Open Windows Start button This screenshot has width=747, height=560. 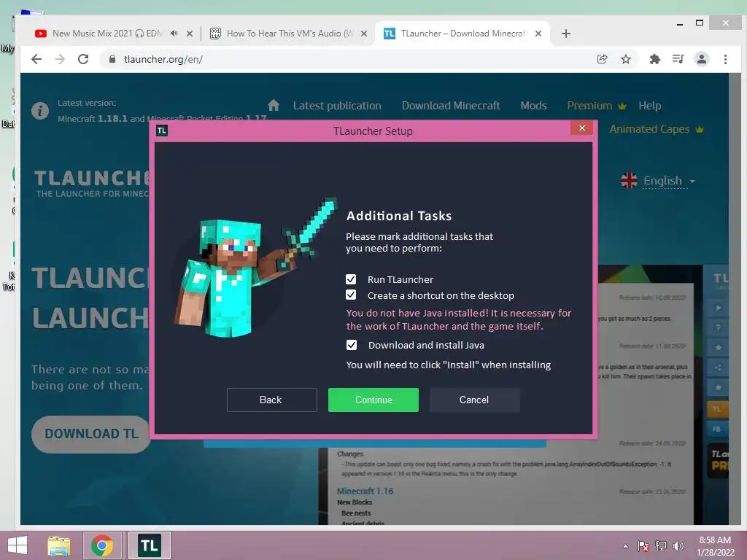pyautogui.click(x=18, y=545)
